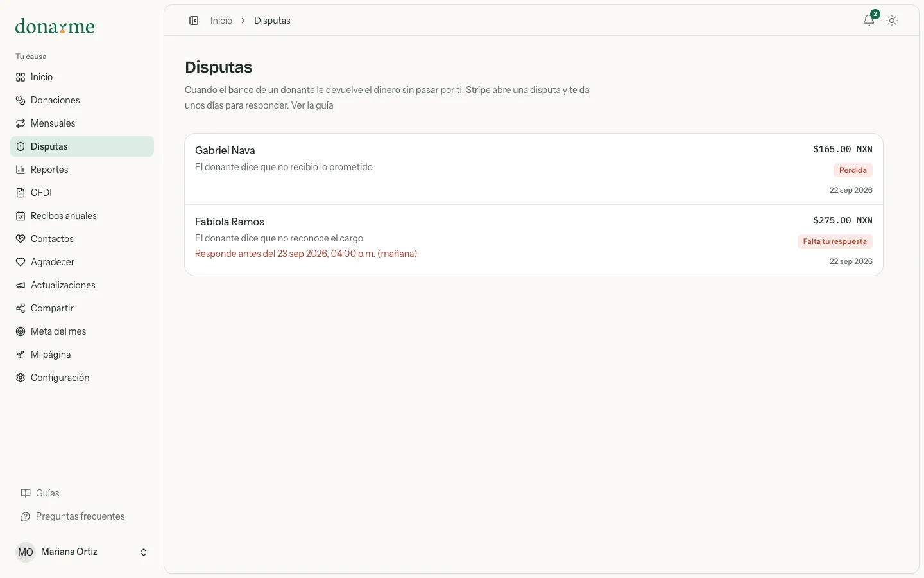Image resolution: width=924 pixels, height=578 pixels.
Task: Click the Inicio grid icon in sidebar
Action: tap(21, 77)
